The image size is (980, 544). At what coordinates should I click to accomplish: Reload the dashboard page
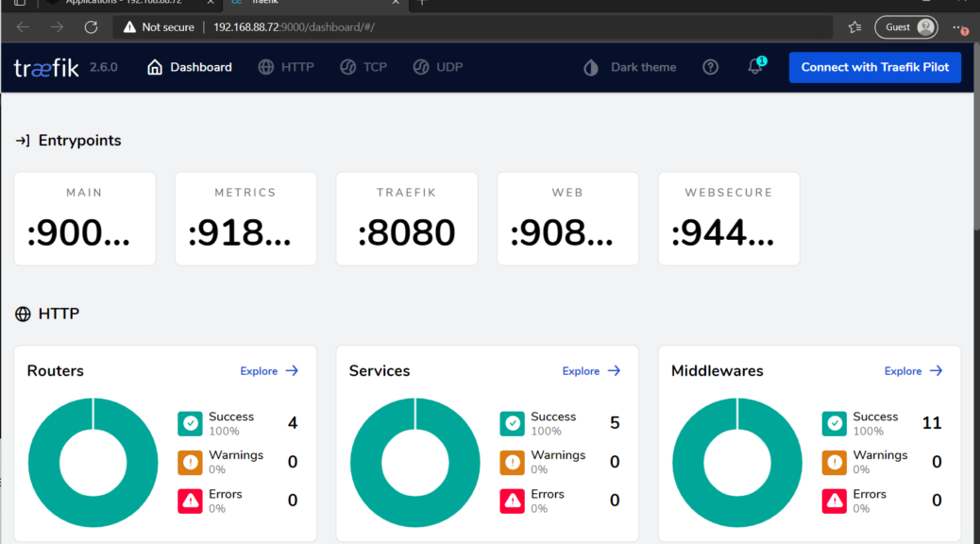pyautogui.click(x=92, y=26)
